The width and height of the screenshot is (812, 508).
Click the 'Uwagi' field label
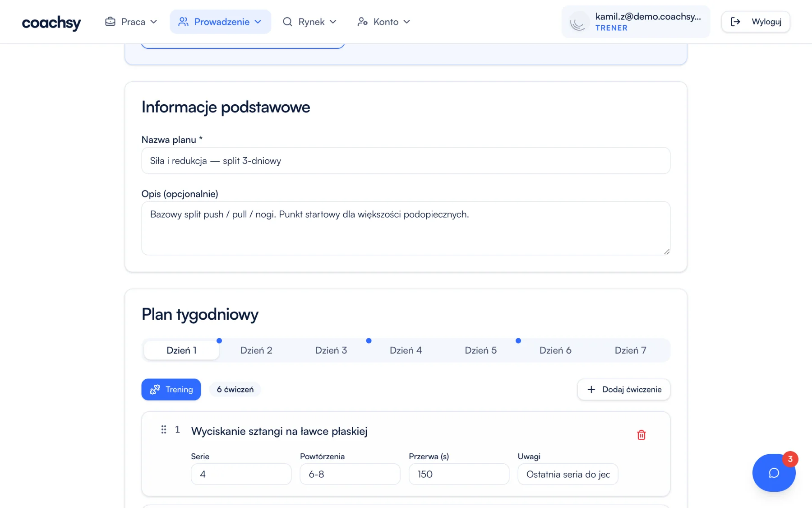pos(529,457)
